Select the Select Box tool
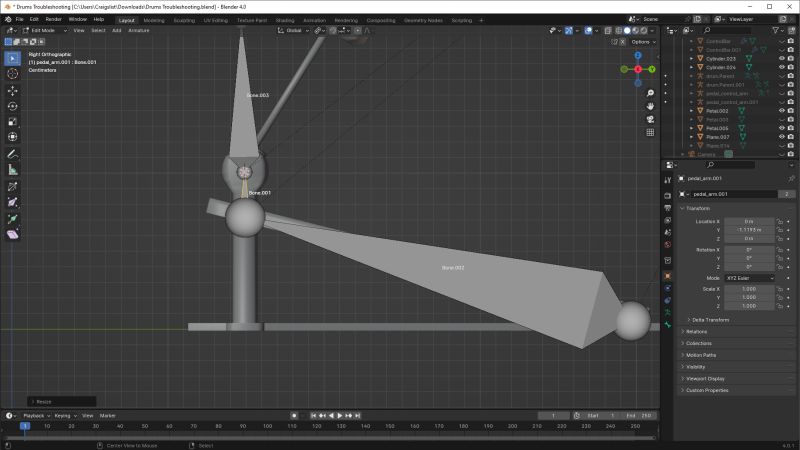Image resolution: width=800 pixels, height=450 pixels. (13, 58)
